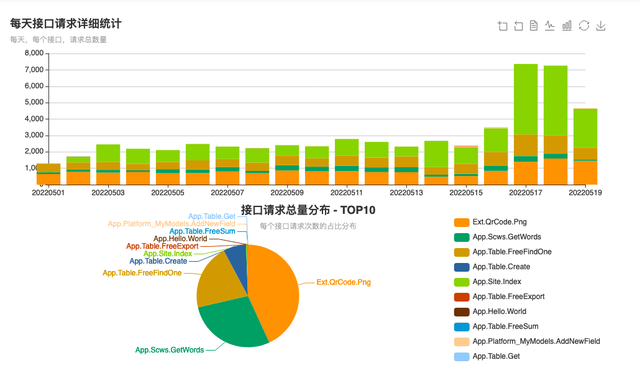The image size is (640, 378).
Task: Click the Ext.QrCode.Png pie label
Action: (344, 282)
